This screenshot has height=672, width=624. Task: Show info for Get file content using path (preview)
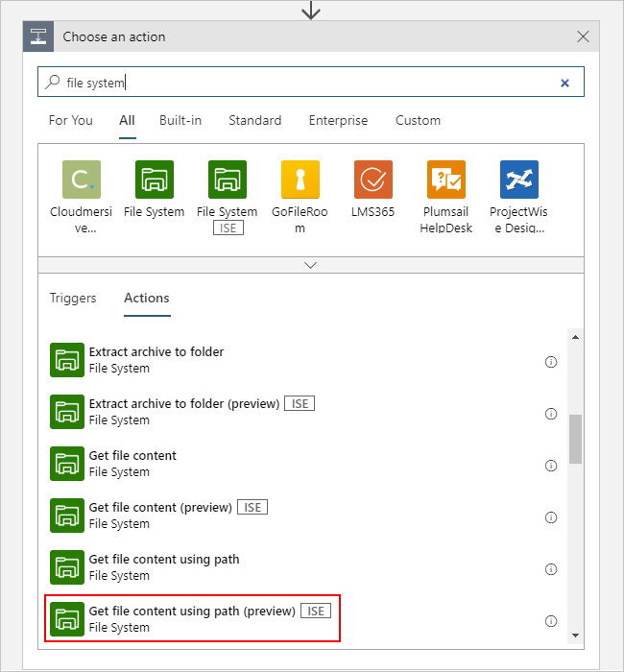551,621
